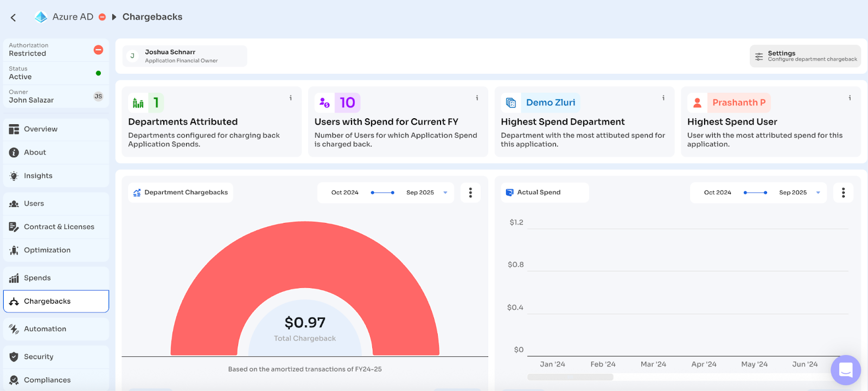Select the Chargebacks sidebar item
Image resolution: width=868 pixels, height=391 pixels.
pyautogui.click(x=56, y=301)
